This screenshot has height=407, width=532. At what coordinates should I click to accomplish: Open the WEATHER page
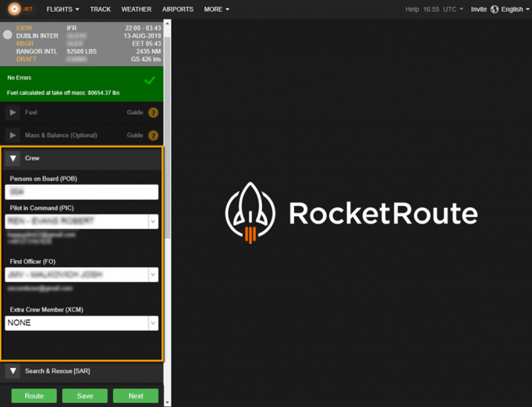136,9
